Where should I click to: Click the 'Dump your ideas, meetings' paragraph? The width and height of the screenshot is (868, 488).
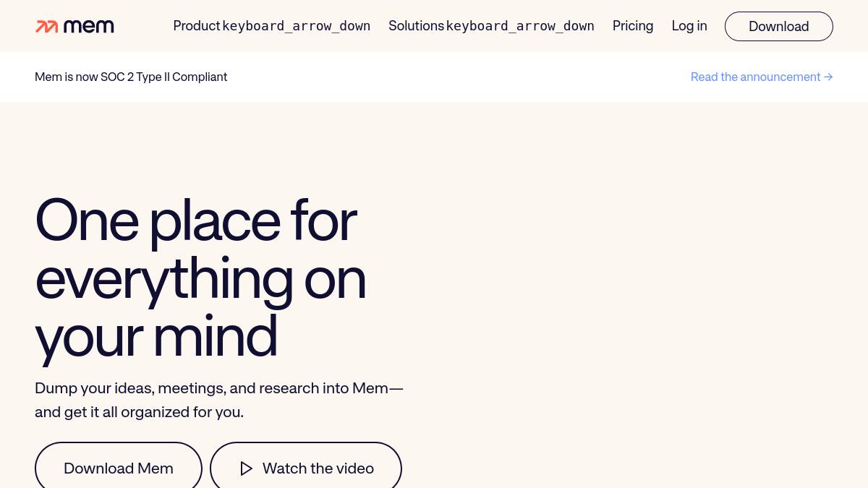click(218, 388)
